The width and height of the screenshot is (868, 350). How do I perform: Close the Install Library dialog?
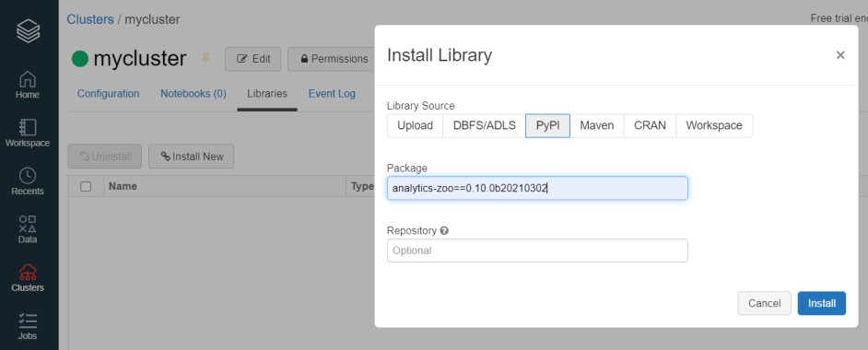840,54
